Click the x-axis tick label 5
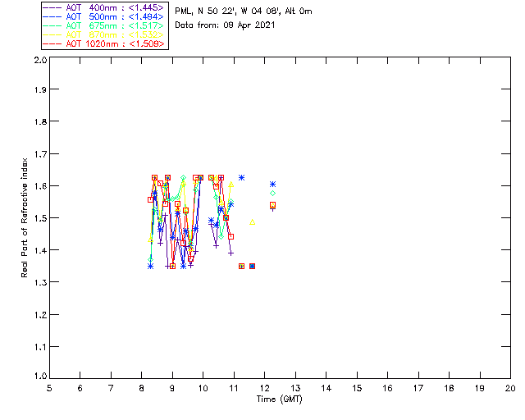The image size is (525, 420). [49, 388]
